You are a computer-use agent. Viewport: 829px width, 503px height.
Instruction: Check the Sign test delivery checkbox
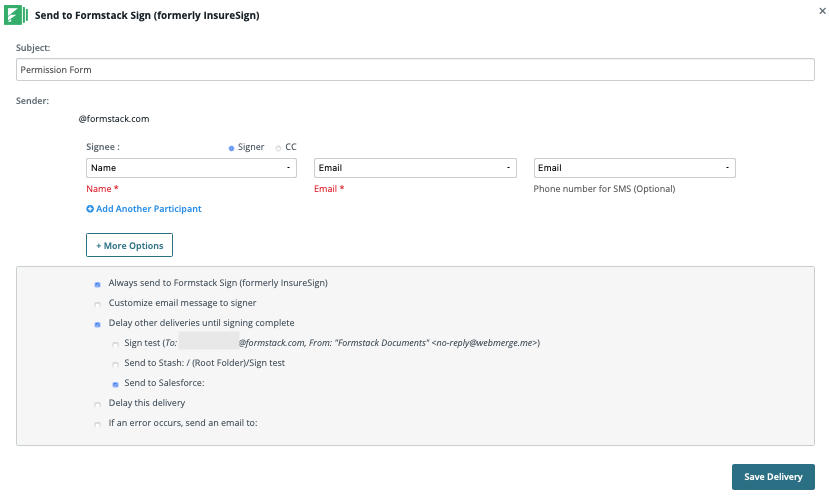coord(116,344)
